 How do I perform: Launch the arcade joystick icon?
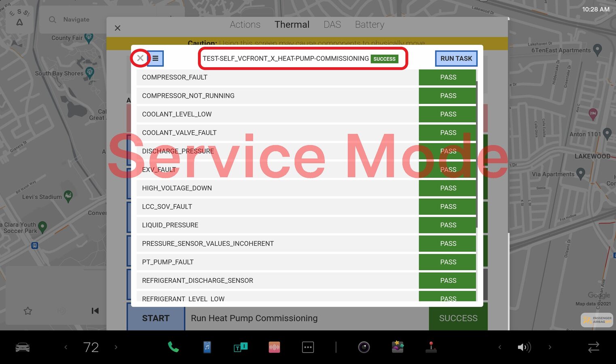click(431, 347)
